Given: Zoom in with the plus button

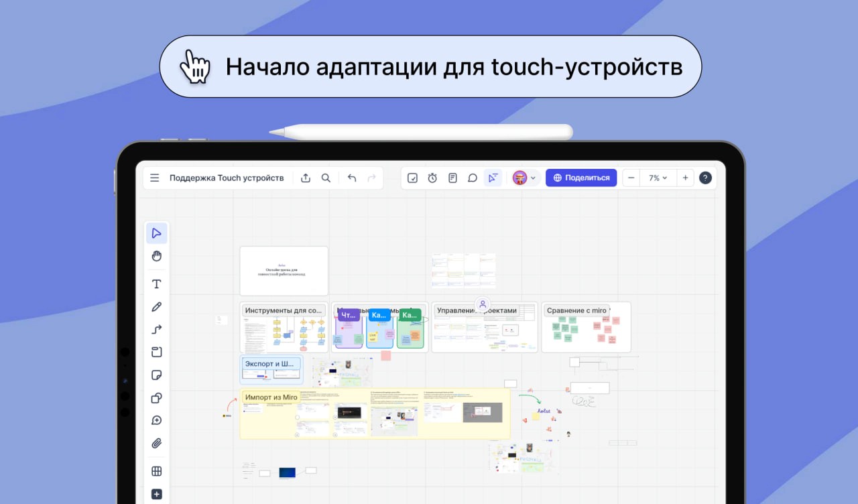Looking at the screenshot, I should click(x=685, y=178).
